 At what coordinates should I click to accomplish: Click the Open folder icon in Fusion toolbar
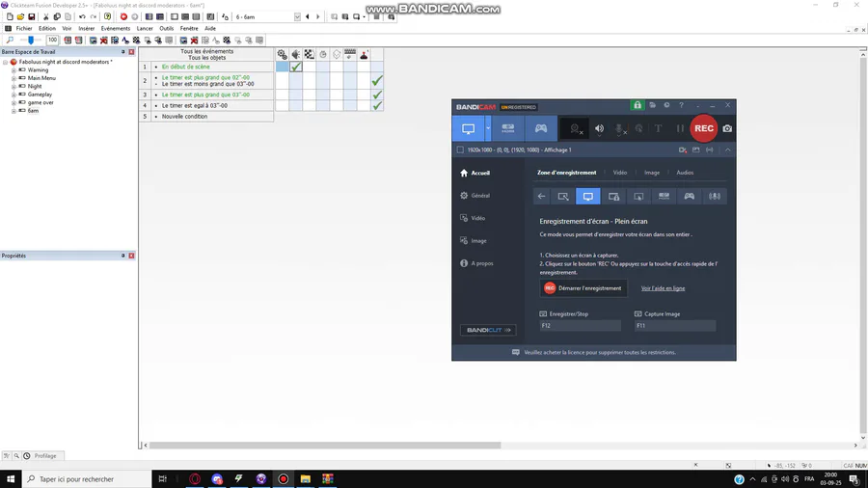pyautogui.click(x=20, y=17)
